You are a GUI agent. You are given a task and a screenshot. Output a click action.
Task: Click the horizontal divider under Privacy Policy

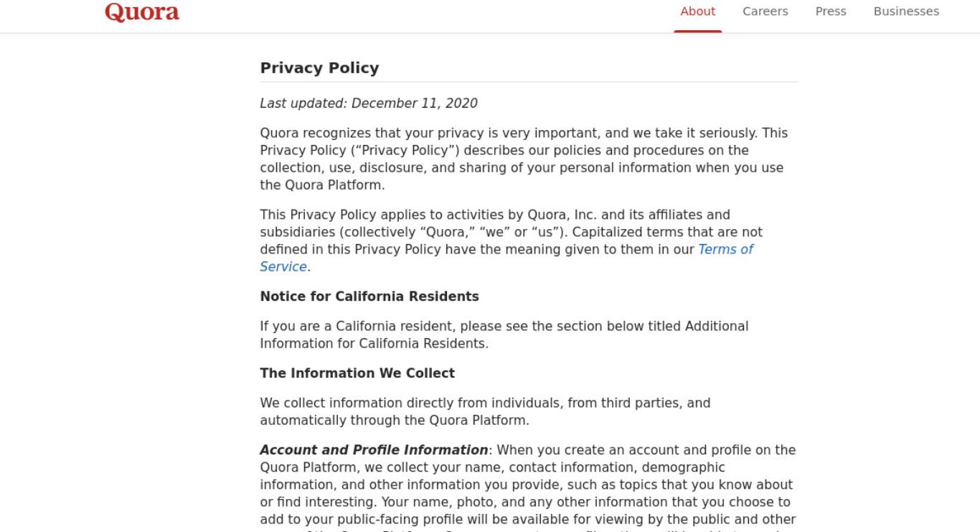point(529,82)
